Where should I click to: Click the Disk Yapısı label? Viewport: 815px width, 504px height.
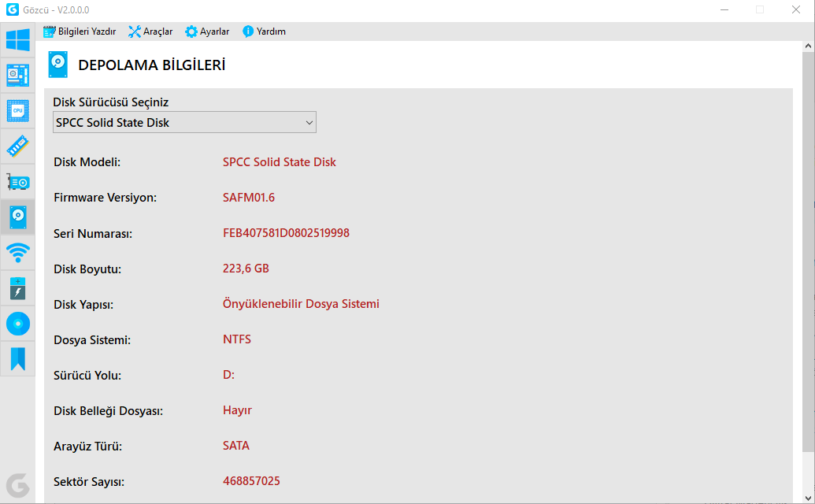[x=83, y=305]
